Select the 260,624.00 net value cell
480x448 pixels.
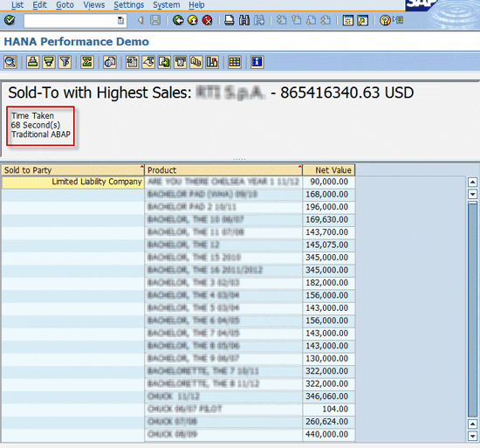click(329, 422)
